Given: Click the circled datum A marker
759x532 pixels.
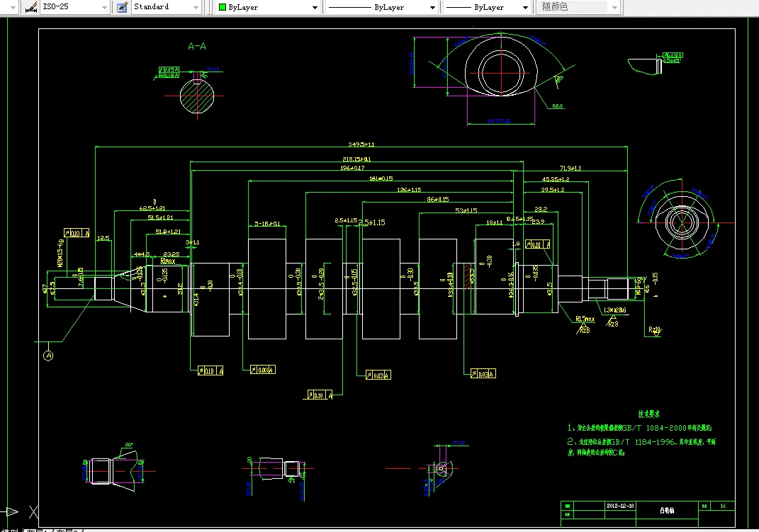Looking at the screenshot, I should (48, 356).
